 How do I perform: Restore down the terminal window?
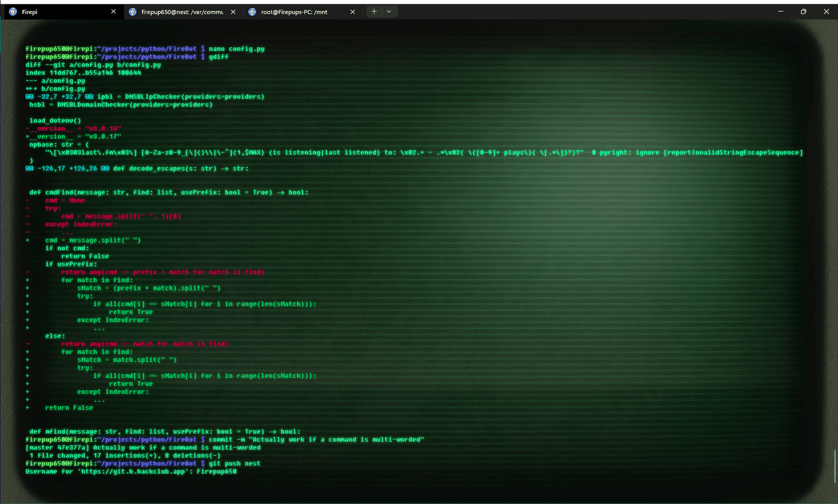click(x=803, y=12)
